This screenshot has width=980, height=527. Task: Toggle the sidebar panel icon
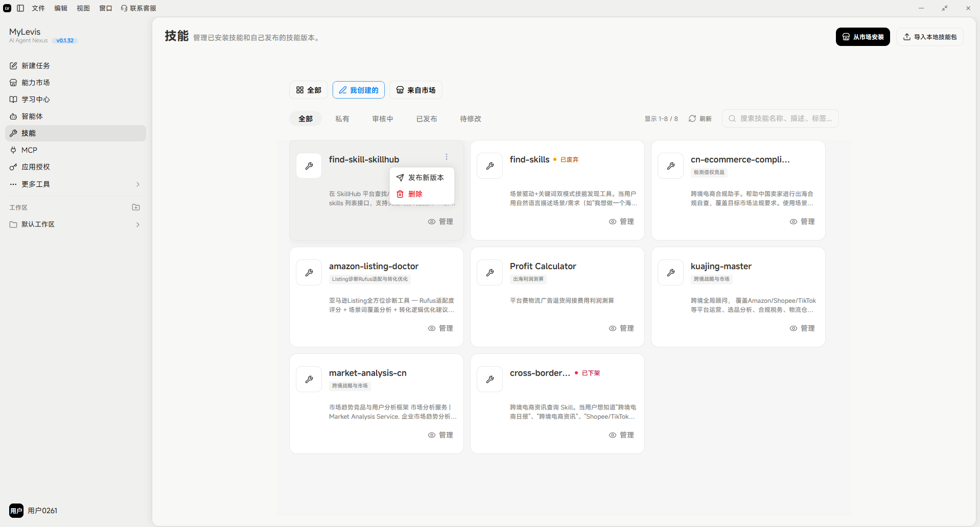[x=20, y=8]
